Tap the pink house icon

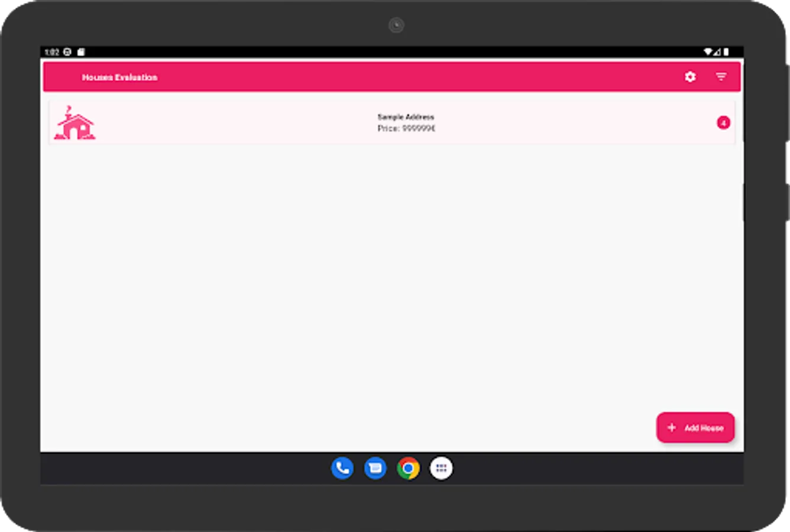75,123
